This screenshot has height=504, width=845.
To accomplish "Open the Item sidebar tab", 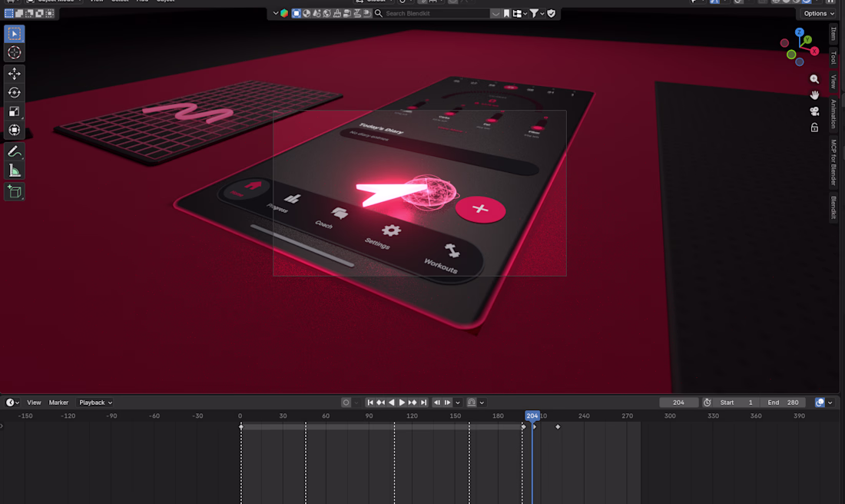I will (x=833, y=34).
